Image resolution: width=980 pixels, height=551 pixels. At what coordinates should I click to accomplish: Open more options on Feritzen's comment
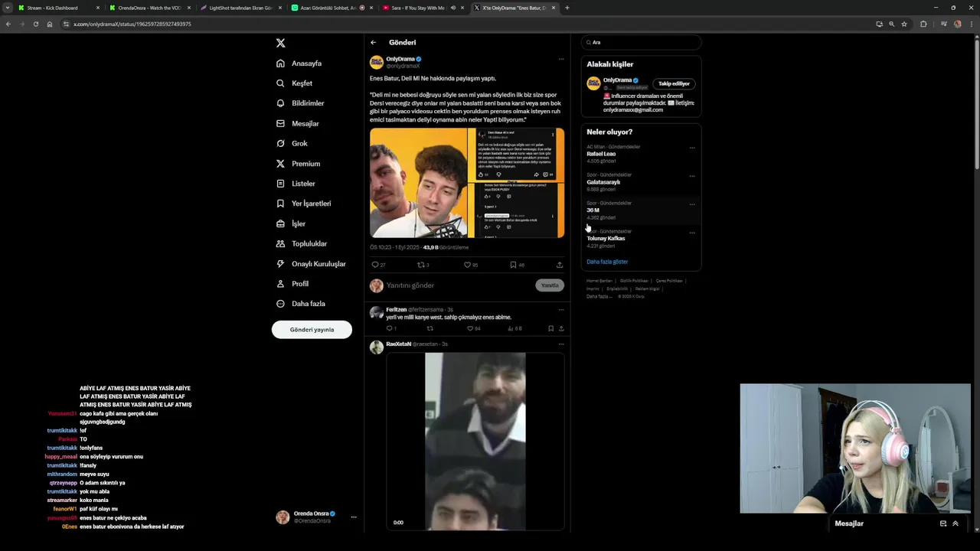pos(560,310)
